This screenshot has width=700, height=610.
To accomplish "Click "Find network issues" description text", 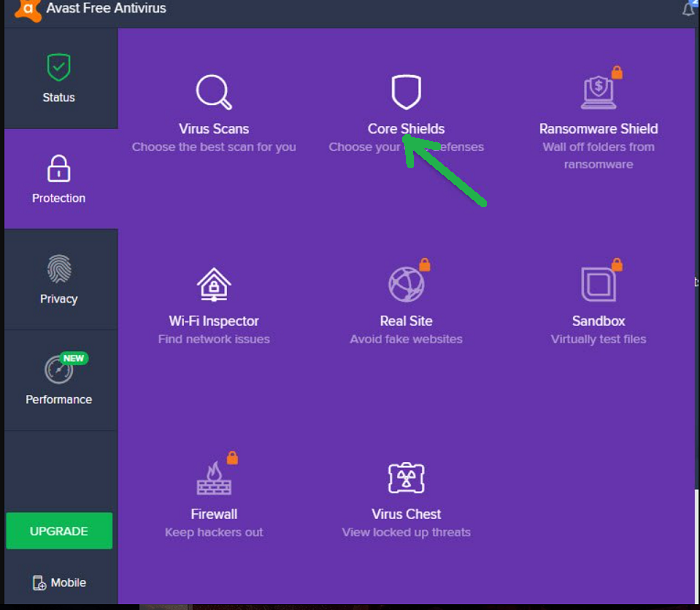I will pyautogui.click(x=213, y=339).
